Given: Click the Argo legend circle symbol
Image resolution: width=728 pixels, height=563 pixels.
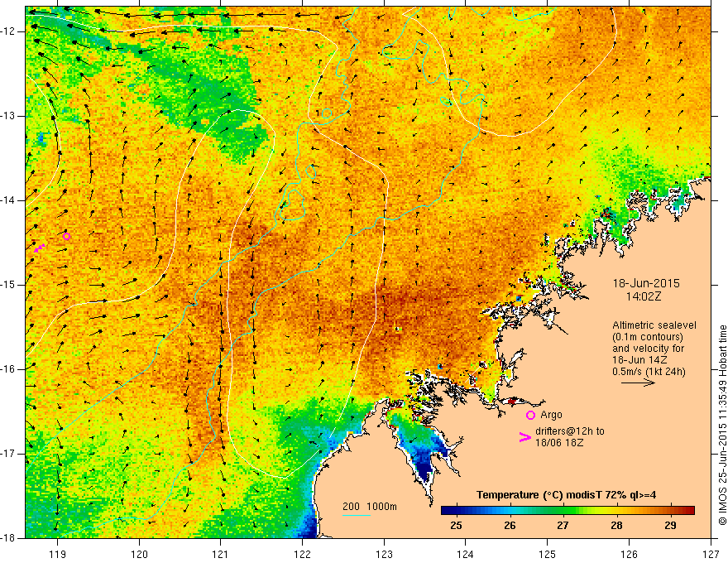Looking at the screenshot, I should [x=530, y=415].
